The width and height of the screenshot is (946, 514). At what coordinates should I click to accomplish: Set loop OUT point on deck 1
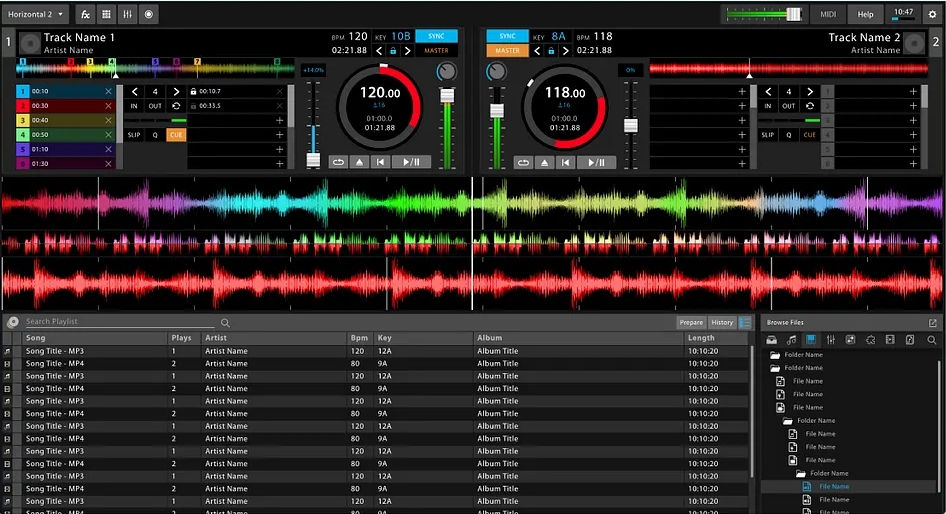(x=155, y=106)
